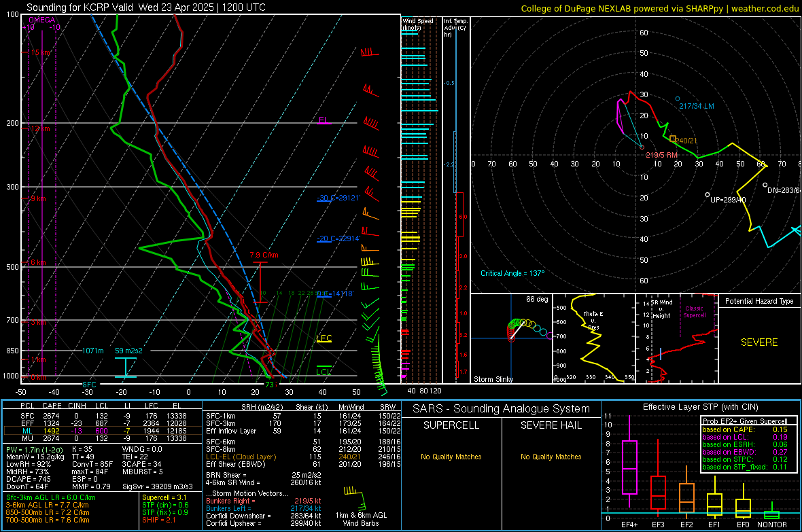
Task: Select the MU parcel row in the table
Action: tap(102, 438)
